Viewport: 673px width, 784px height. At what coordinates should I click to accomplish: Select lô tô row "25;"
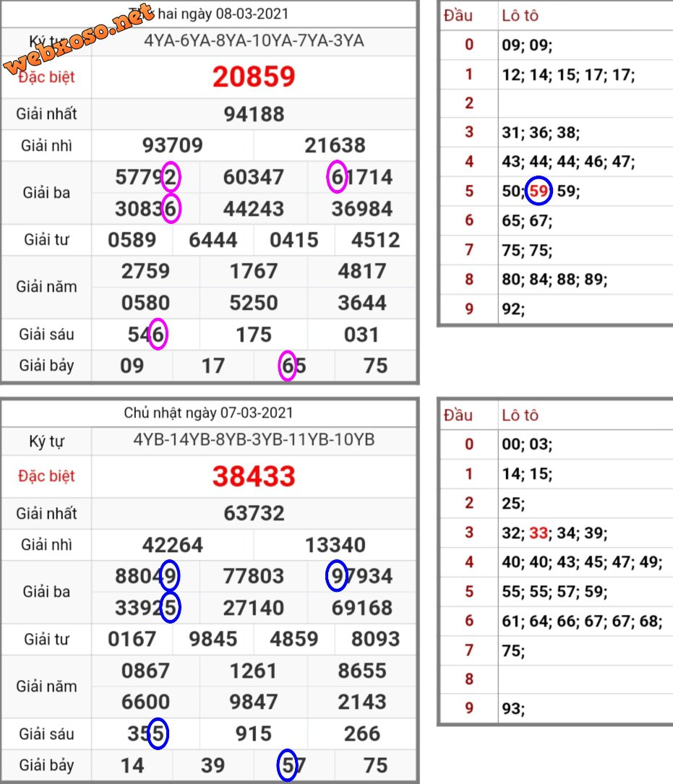(x=513, y=503)
